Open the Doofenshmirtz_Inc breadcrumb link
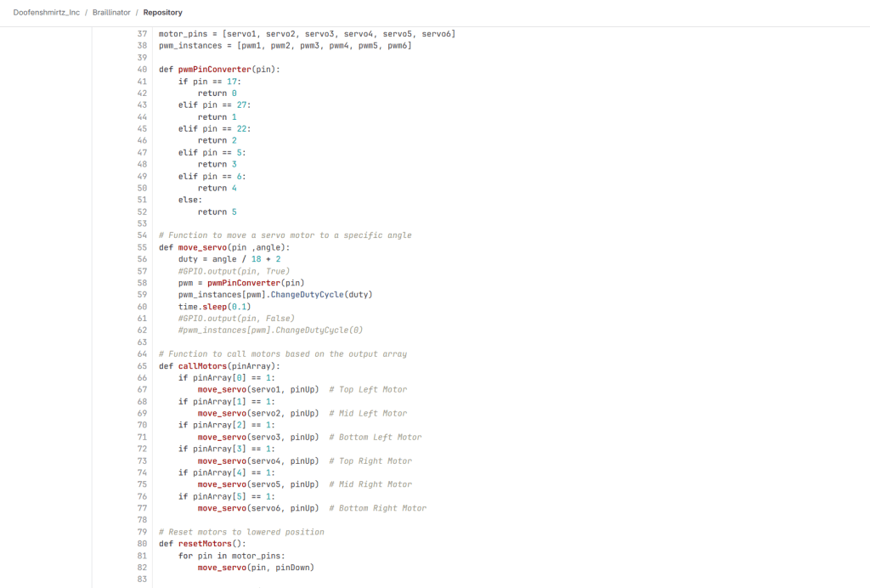Image resolution: width=870 pixels, height=588 pixels. (47, 13)
